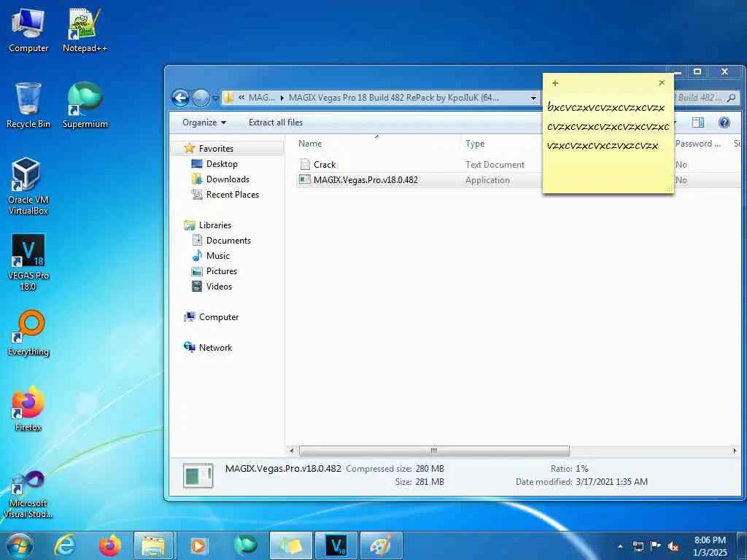The height and width of the screenshot is (560, 747).
Task: Select the Everything desktop shortcut
Action: click(28, 333)
